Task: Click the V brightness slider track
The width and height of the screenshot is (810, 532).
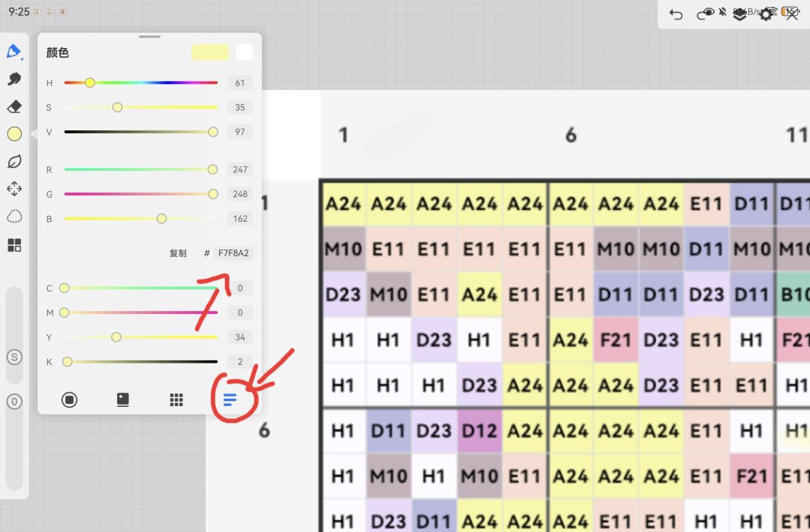Action: coord(140,132)
